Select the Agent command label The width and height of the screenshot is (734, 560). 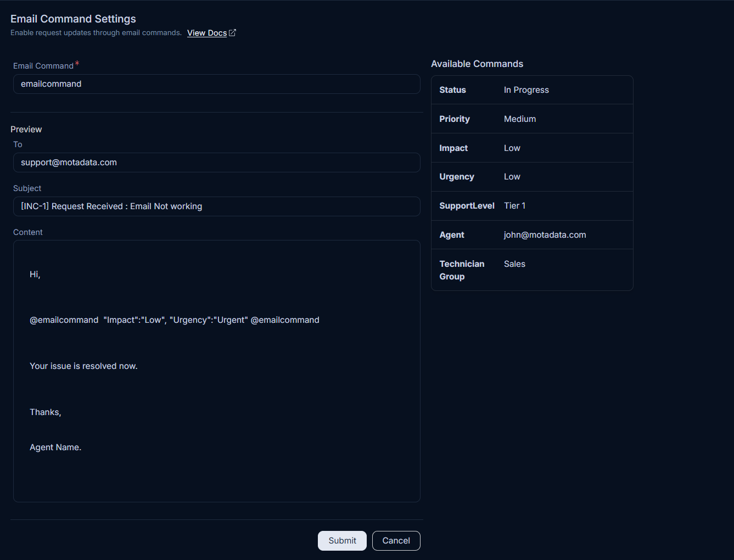[452, 235]
